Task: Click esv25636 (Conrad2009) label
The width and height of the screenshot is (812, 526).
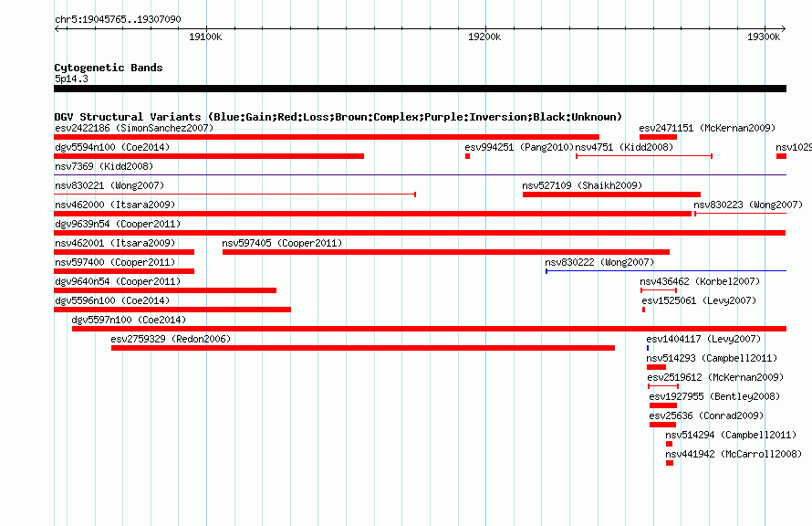Action: [706, 416]
